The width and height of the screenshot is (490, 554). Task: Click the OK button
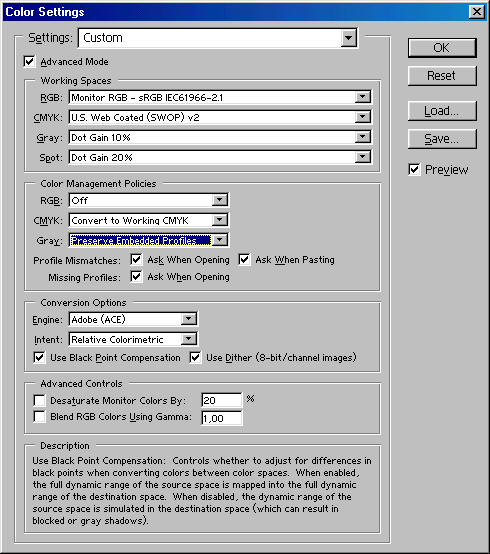pyautogui.click(x=442, y=48)
